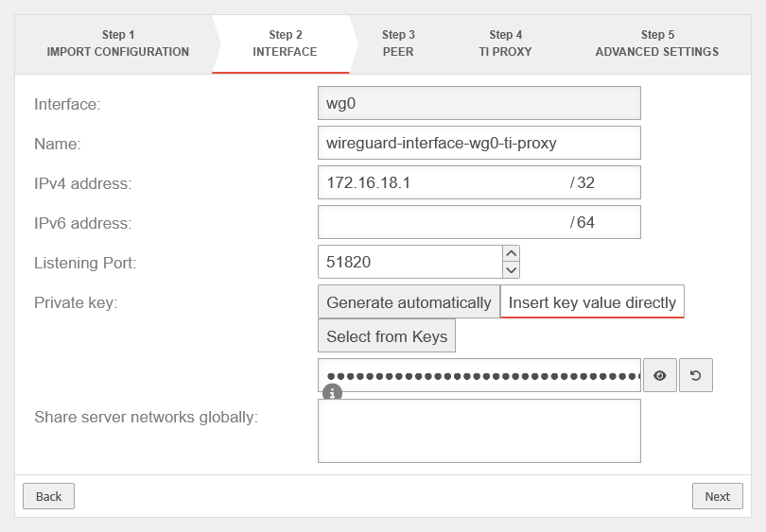The width and height of the screenshot is (766, 532).
Task: Click the reset private key icon
Action: point(696,375)
